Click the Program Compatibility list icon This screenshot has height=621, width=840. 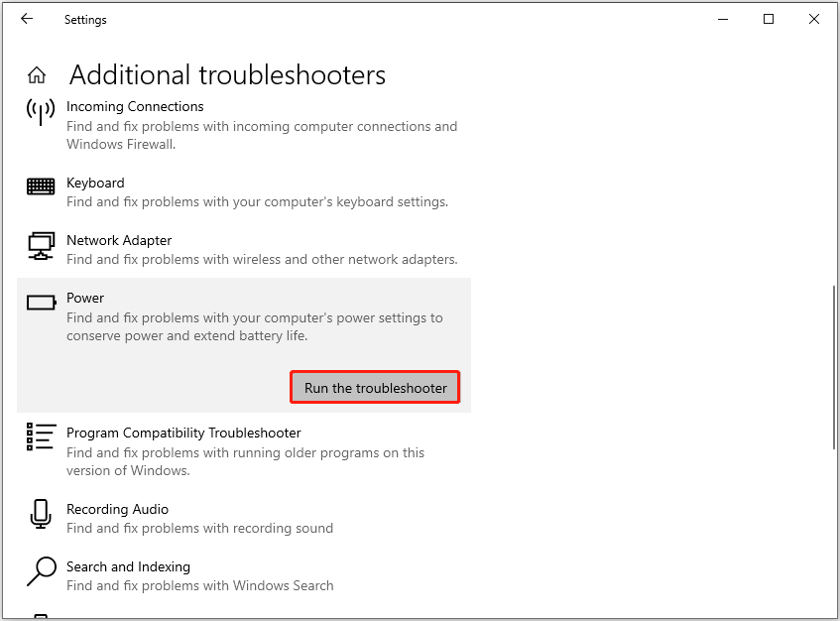point(40,437)
